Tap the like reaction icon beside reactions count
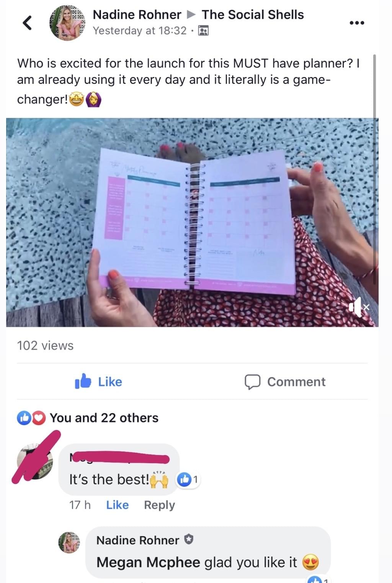392x583 pixels. coord(24,418)
